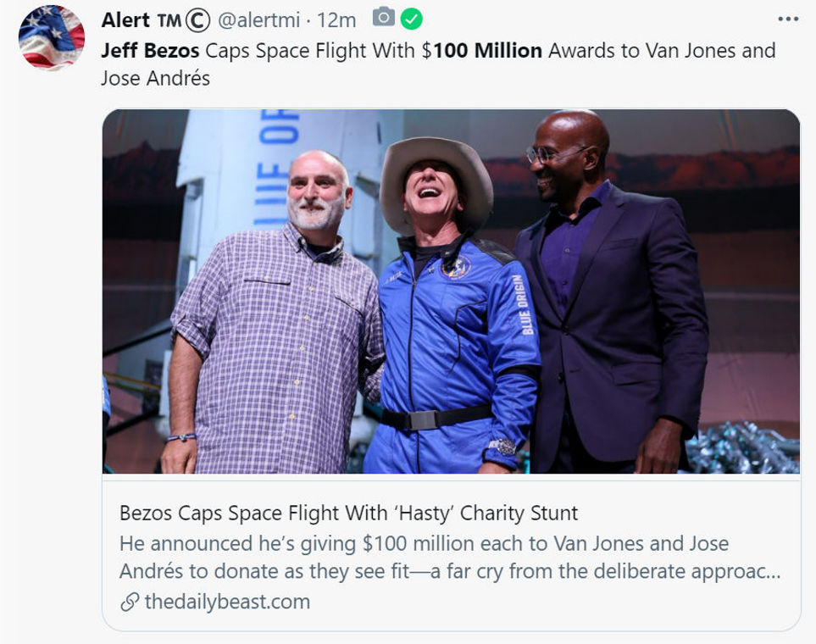
Task: Open the tweet via the 12m timestamp
Action: [336, 19]
